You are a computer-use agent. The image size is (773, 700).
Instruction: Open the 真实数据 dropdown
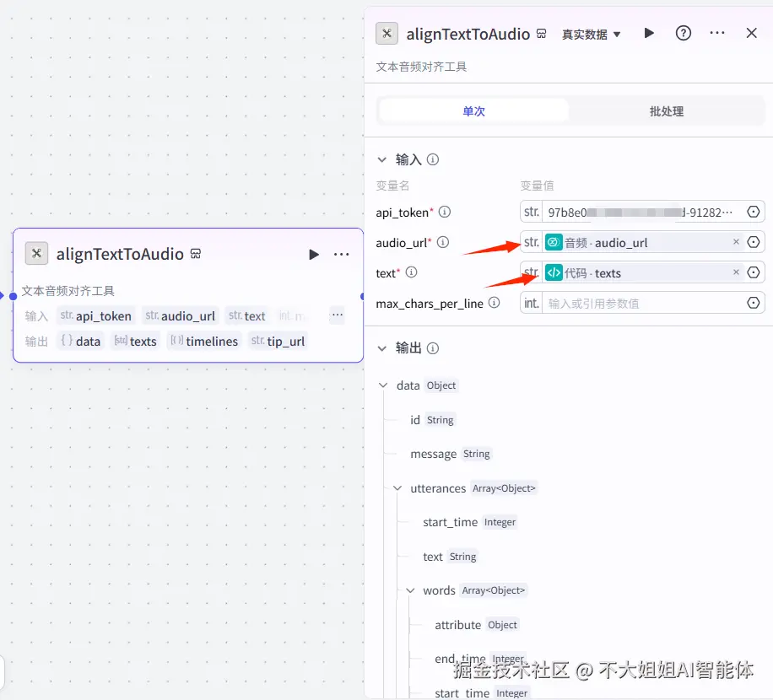[591, 35]
